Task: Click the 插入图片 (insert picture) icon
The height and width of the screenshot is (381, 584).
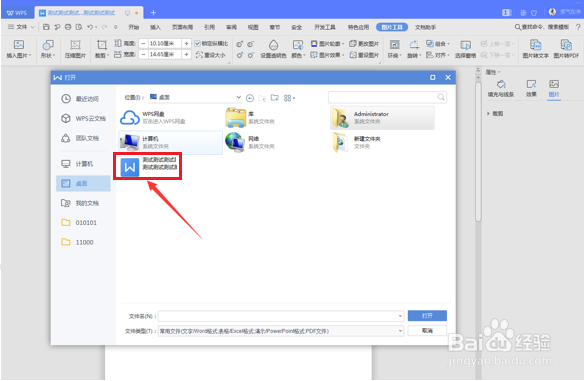Action: (x=19, y=45)
